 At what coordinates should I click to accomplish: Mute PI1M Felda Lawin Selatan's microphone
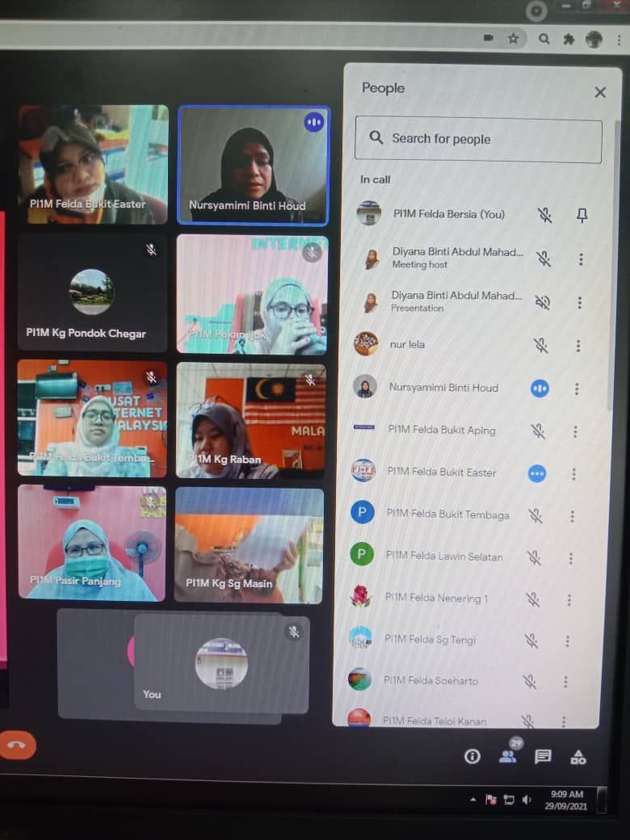pyautogui.click(x=534, y=557)
